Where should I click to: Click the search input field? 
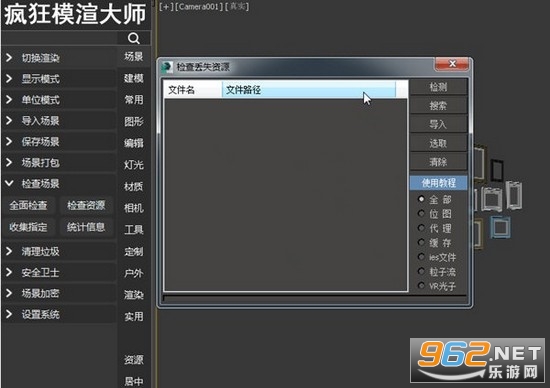[59, 38]
